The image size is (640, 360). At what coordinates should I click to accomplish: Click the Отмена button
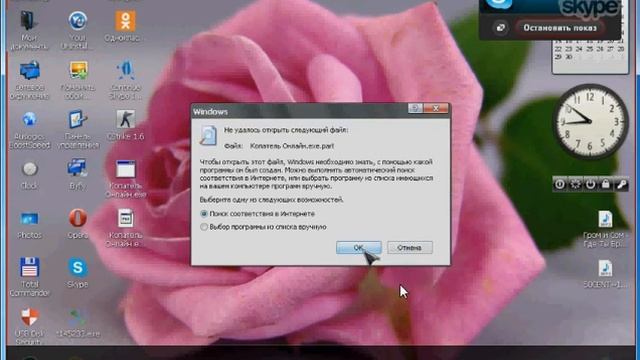click(x=409, y=247)
